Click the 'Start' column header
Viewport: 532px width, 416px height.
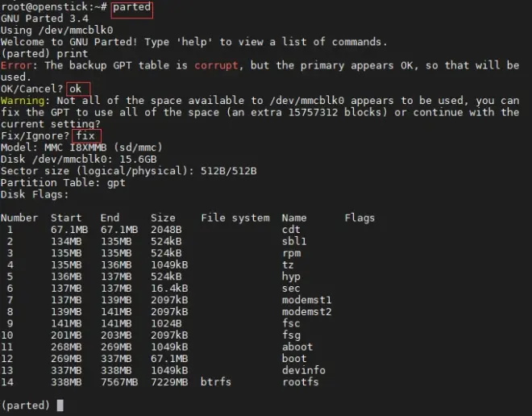click(x=66, y=218)
